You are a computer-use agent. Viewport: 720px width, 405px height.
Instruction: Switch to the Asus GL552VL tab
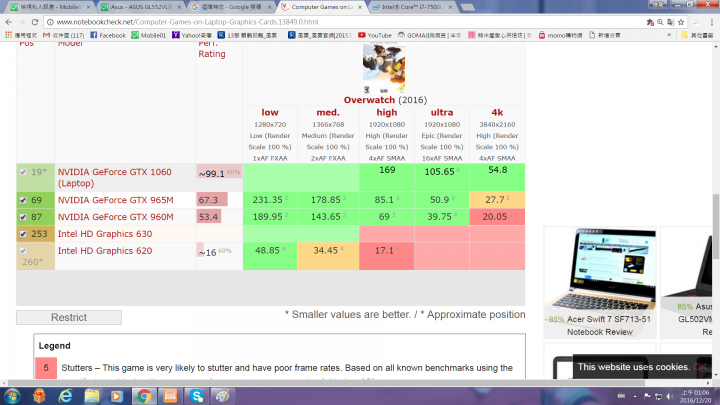[x=140, y=7]
